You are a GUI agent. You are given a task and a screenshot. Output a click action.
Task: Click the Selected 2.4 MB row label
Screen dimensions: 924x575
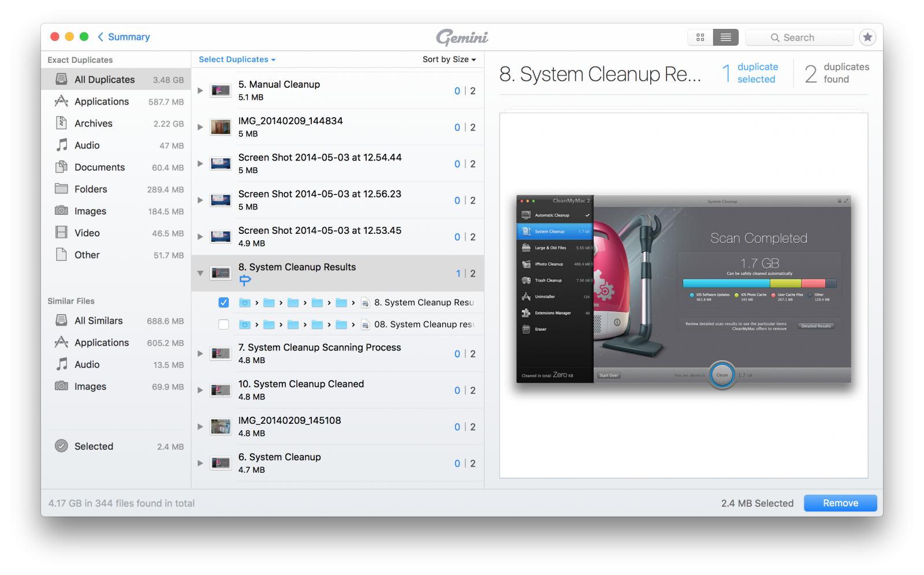coord(94,446)
